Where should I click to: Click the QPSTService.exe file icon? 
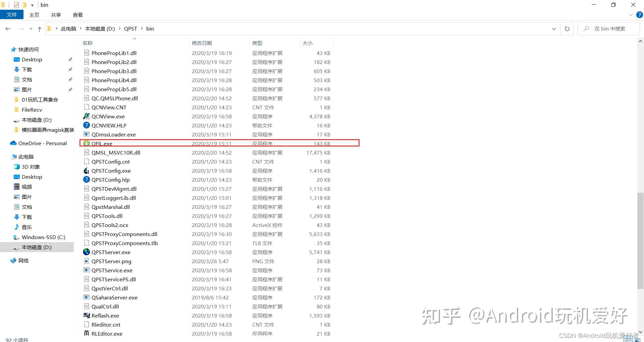click(x=87, y=270)
